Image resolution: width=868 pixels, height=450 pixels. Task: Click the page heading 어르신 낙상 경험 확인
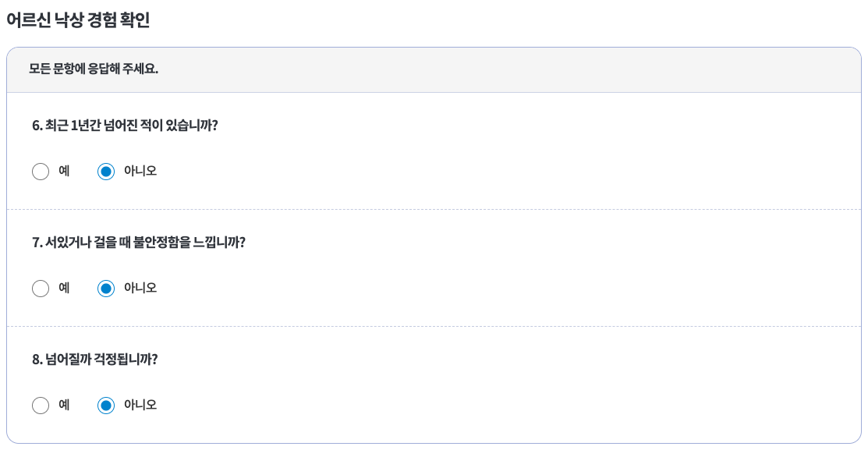coord(78,20)
